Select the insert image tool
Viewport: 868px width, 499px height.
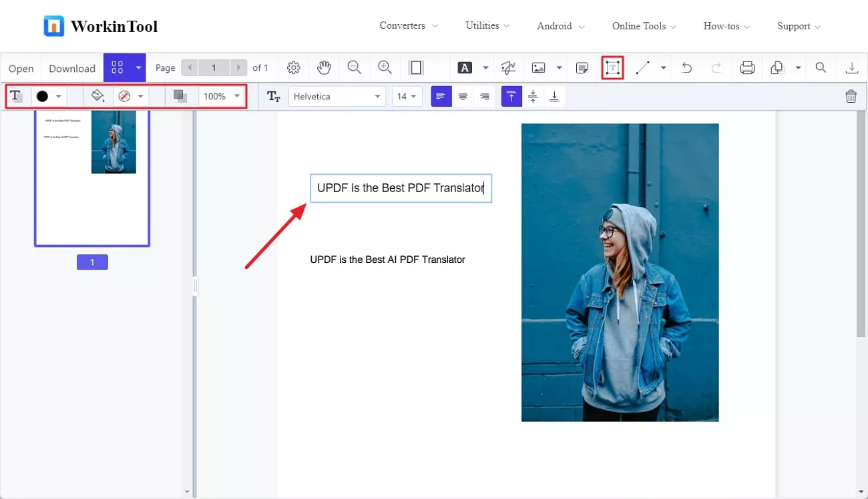tap(538, 67)
